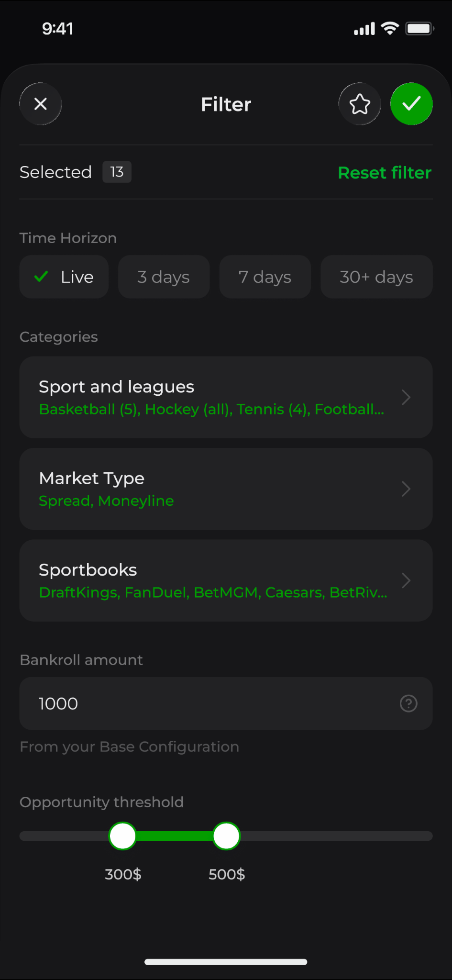Save filter as favorite with star icon
Viewport: 452px width, 980px height.
pos(360,104)
